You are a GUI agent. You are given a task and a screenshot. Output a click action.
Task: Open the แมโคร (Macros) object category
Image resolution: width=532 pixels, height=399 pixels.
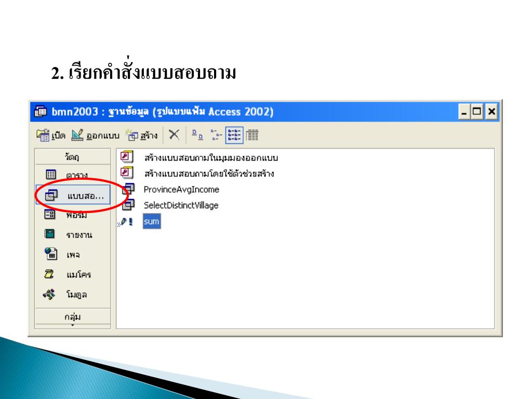(73, 274)
